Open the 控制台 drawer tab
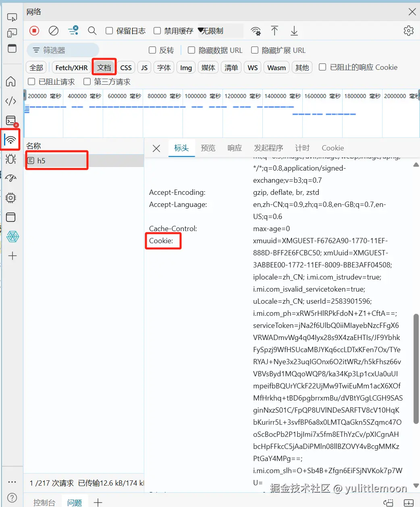This screenshot has width=420, height=507. [x=44, y=502]
